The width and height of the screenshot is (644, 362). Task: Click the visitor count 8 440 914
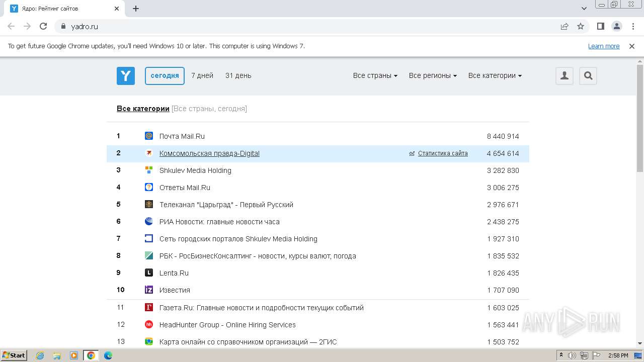pos(503,136)
